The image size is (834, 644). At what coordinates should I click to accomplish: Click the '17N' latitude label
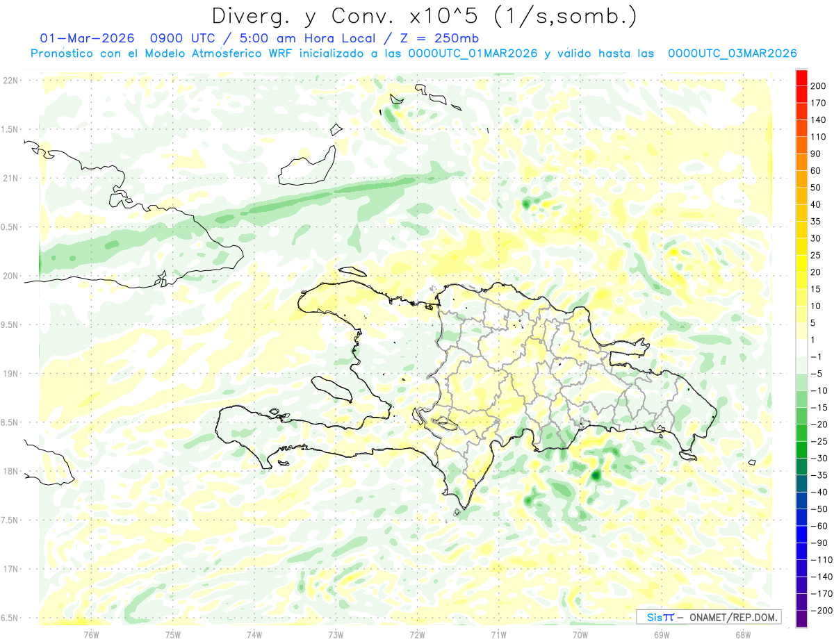(x=10, y=569)
